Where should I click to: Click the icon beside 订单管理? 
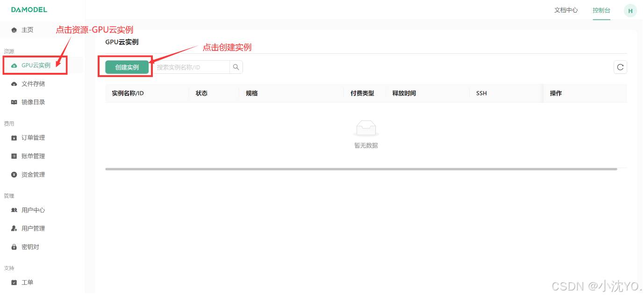click(x=14, y=138)
